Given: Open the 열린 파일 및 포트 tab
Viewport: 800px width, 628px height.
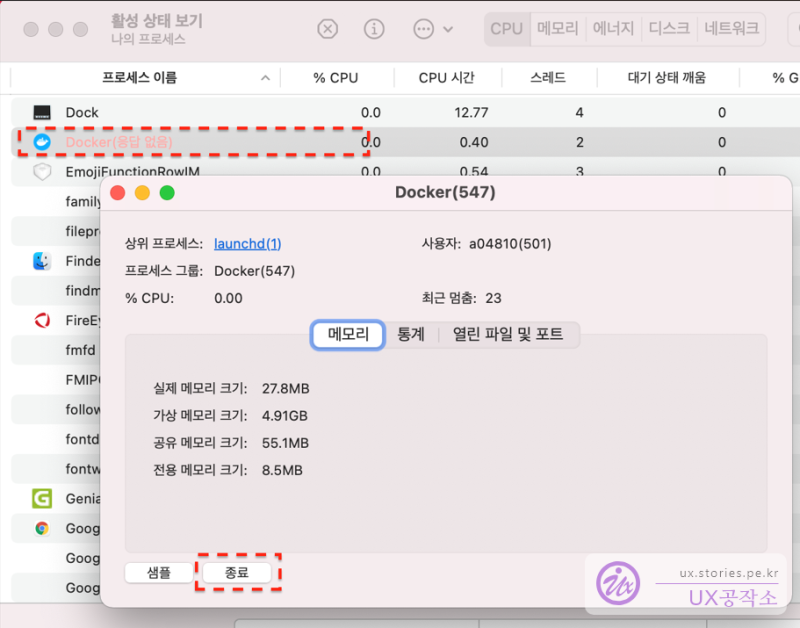Looking at the screenshot, I should click(x=508, y=335).
